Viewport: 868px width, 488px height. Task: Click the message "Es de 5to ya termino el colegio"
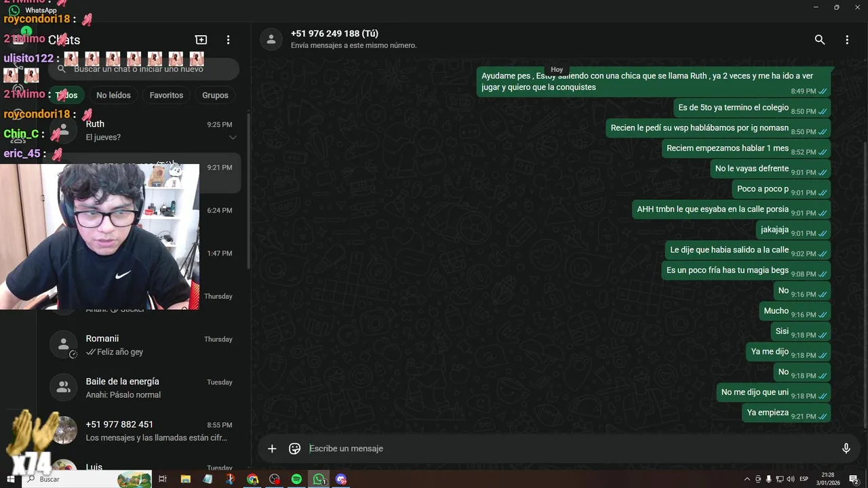752,108
